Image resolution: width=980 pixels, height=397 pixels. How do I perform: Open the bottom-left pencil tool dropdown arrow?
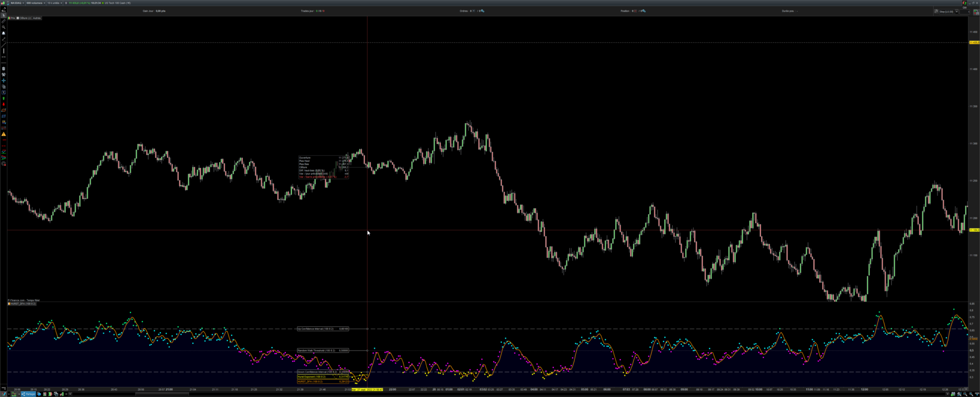tap(9, 394)
